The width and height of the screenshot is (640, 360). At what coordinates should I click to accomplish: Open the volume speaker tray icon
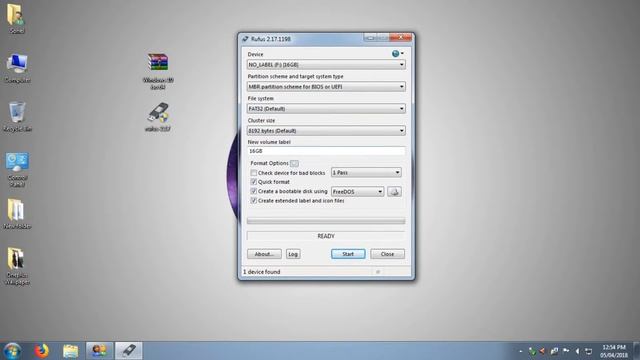[577, 351]
